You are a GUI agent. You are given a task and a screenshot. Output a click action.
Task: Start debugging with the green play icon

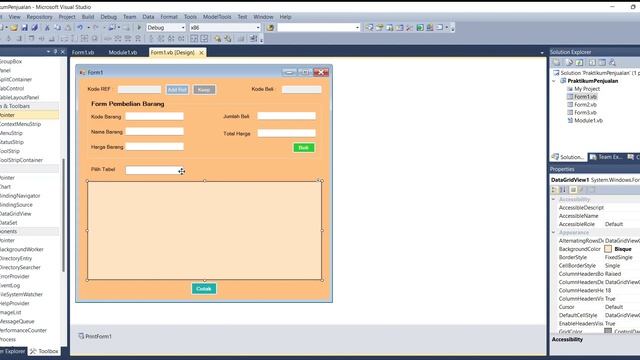point(139,27)
